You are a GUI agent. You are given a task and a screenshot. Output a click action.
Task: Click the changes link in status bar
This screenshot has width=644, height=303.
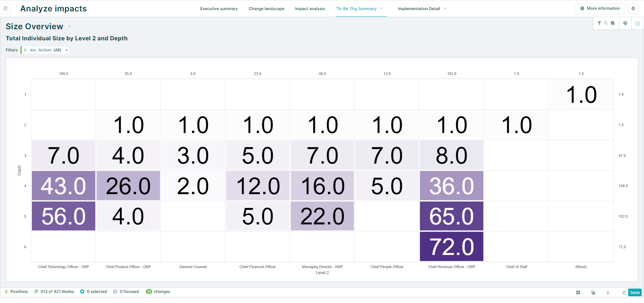(x=162, y=292)
